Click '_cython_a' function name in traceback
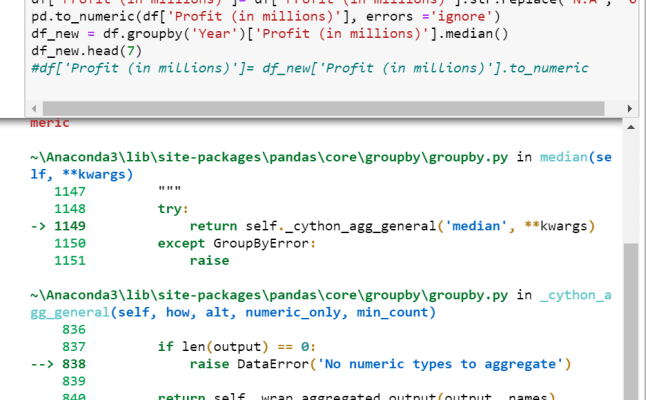 pyautogui.click(x=575, y=295)
